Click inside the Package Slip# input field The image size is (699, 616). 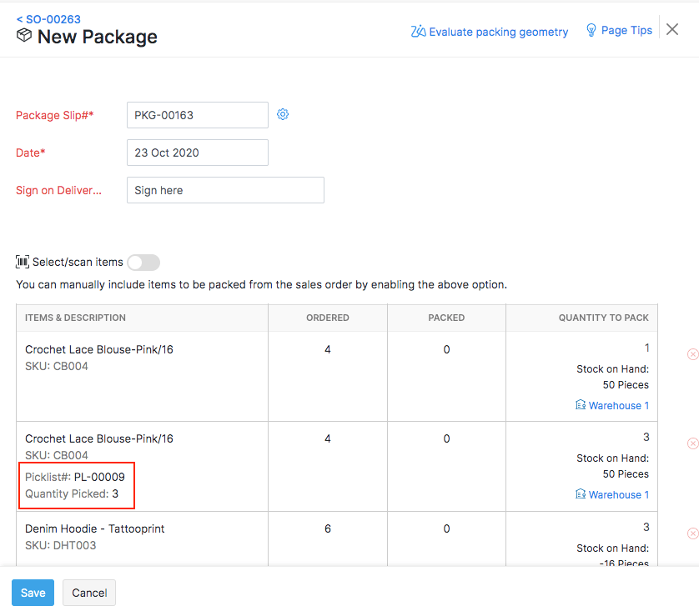tap(197, 114)
